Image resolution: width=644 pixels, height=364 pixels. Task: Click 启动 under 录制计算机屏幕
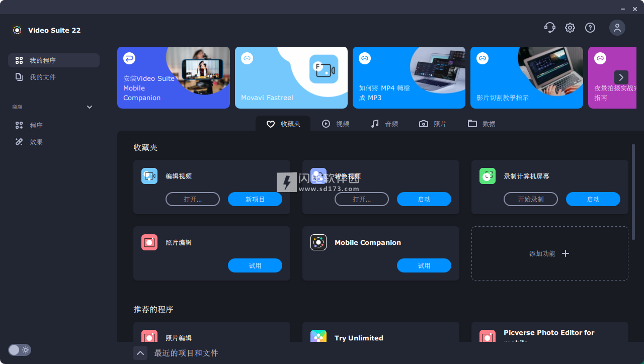coord(593,199)
